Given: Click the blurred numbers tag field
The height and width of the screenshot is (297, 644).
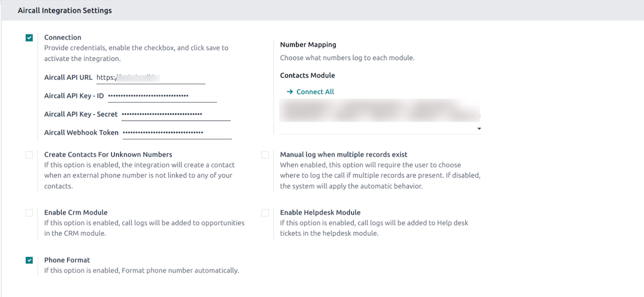Looking at the screenshot, I should pos(380,111).
